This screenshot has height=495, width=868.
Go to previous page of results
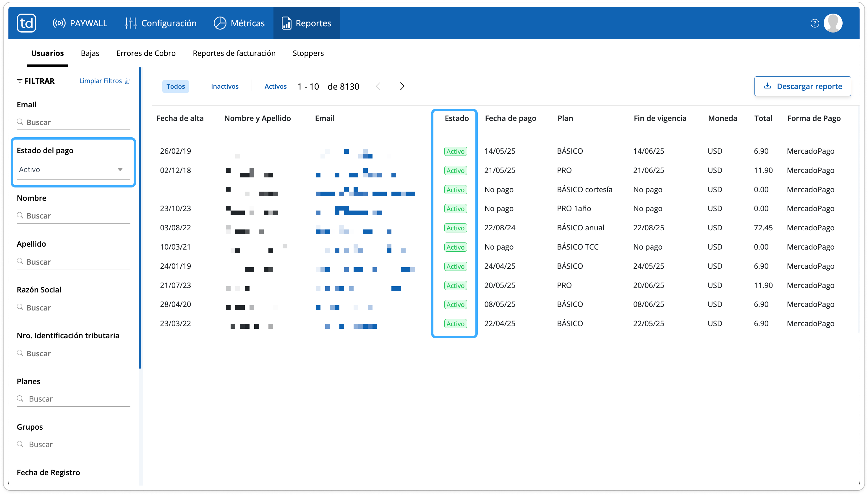point(378,86)
